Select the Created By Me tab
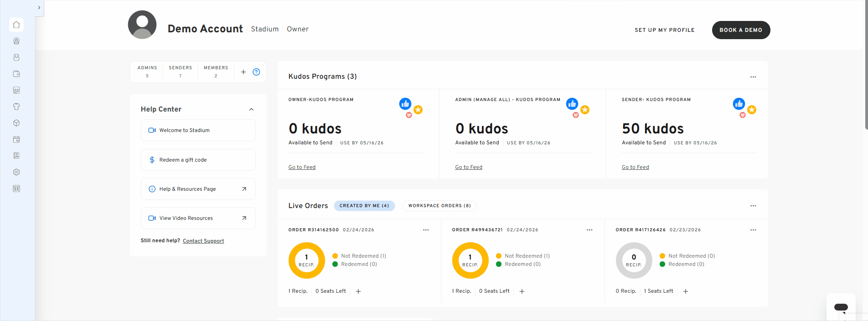Image resolution: width=868 pixels, height=321 pixels. click(x=364, y=206)
